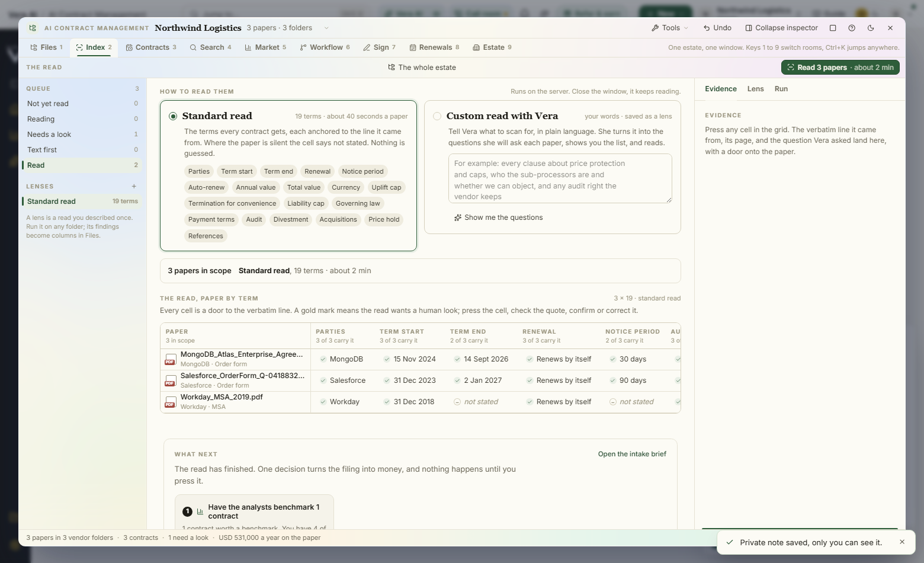This screenshot has width=924, height=563.
Task: Select Custom read with Vera radio option
Action: tap(437, 116)
